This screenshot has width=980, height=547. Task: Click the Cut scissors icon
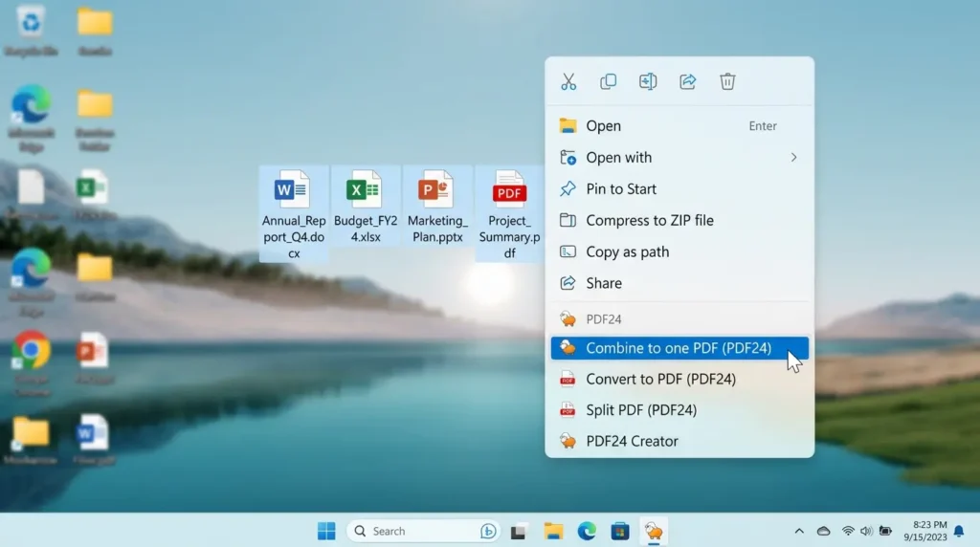coord(568,82)
